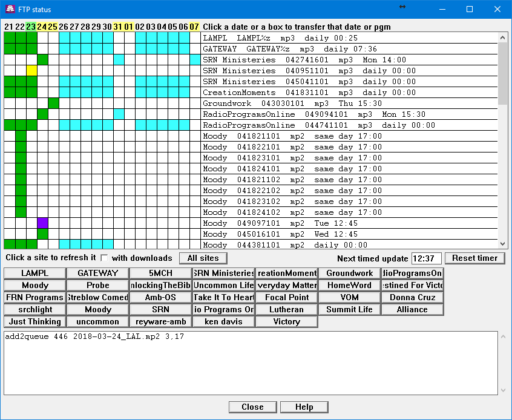
Task: Refresh the LAMPL site
Action: pyautogui.click(x=35, y=273)
